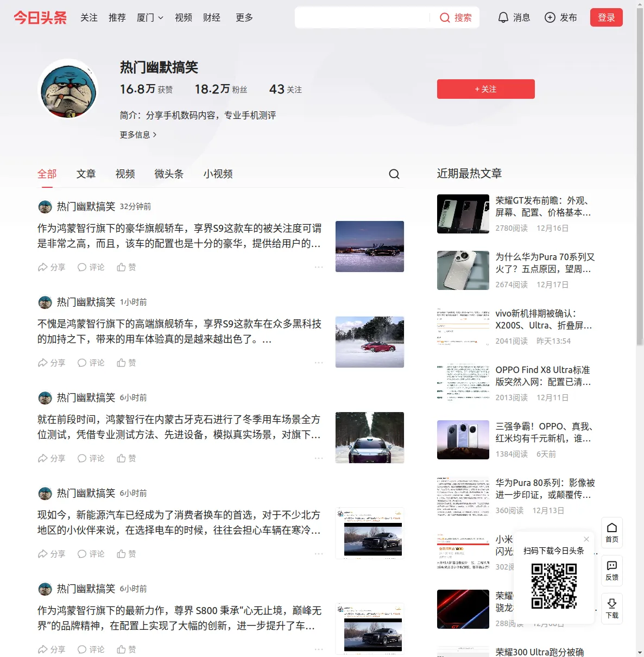The width and height of the screenshot is (644, 657).
Task: Comment on the 内蒙古牙克石 post
Action: (91, 458)
